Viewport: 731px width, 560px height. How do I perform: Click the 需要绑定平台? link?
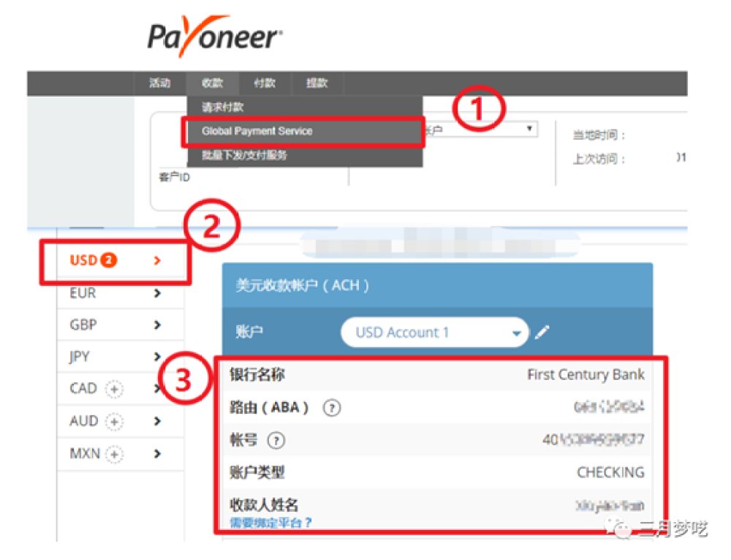270,523
